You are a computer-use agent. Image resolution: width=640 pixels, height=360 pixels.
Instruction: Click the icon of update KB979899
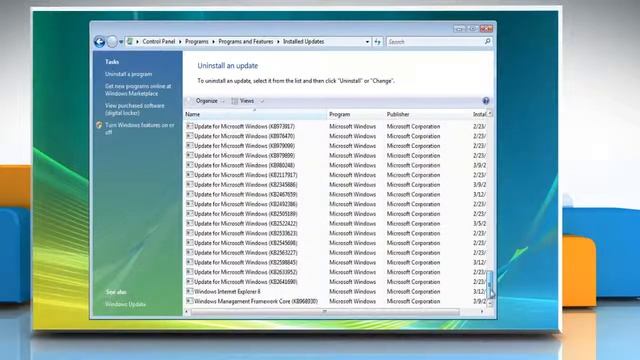click(x=189, y=156)
